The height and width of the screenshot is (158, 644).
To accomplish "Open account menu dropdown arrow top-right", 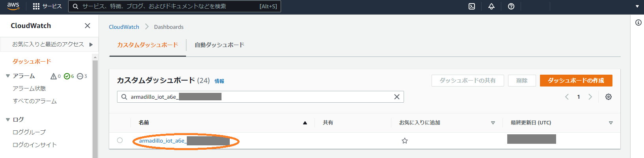I will (637, 6).
